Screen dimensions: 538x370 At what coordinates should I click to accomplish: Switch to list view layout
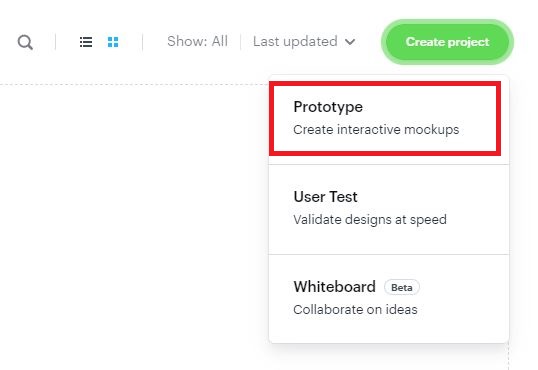pyautogui.click(x=86, y=42)
